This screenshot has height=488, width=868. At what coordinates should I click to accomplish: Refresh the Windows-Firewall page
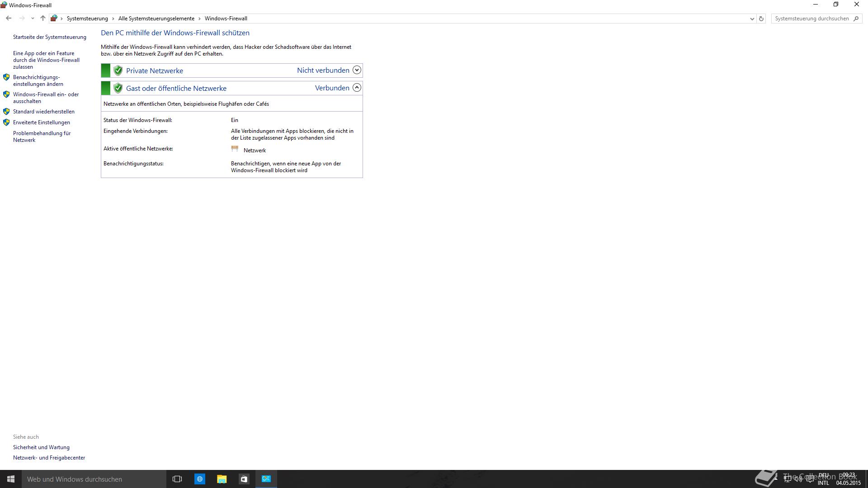[x=761, y=19]
